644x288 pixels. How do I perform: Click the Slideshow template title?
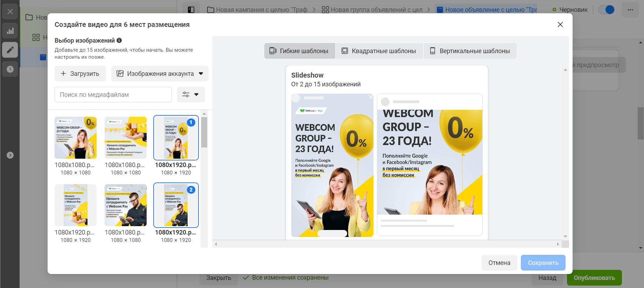307,75
